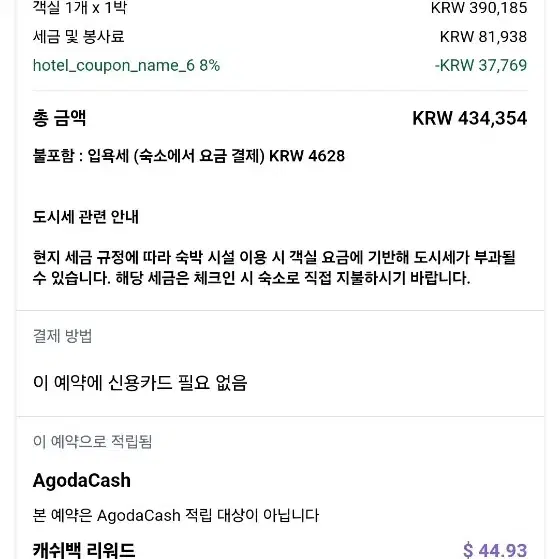Screen dimensions: 559x559
Task: Click the room price KRW 390,185
Action: 479,8
